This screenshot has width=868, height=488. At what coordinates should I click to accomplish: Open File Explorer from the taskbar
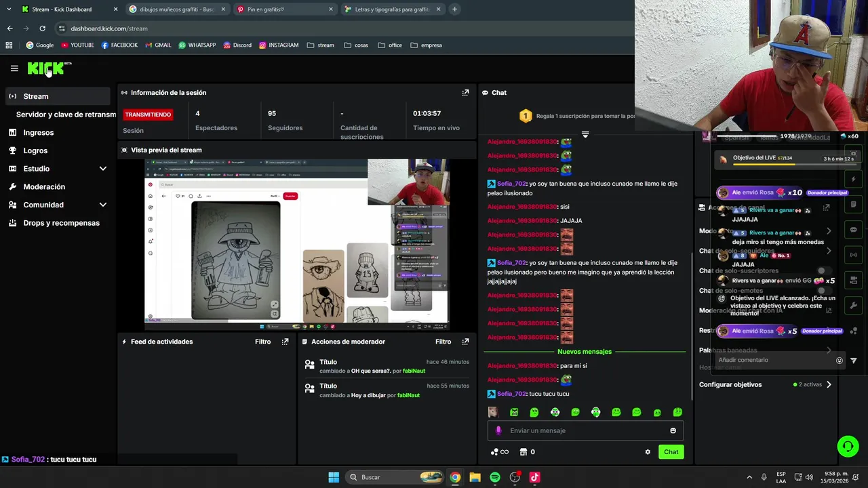pos(475,477)
